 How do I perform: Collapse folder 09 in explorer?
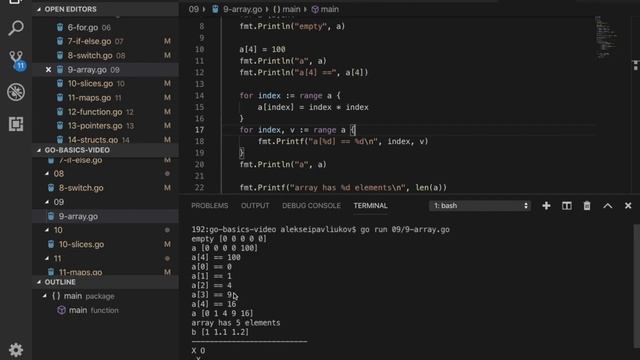[x=47, y=202]
